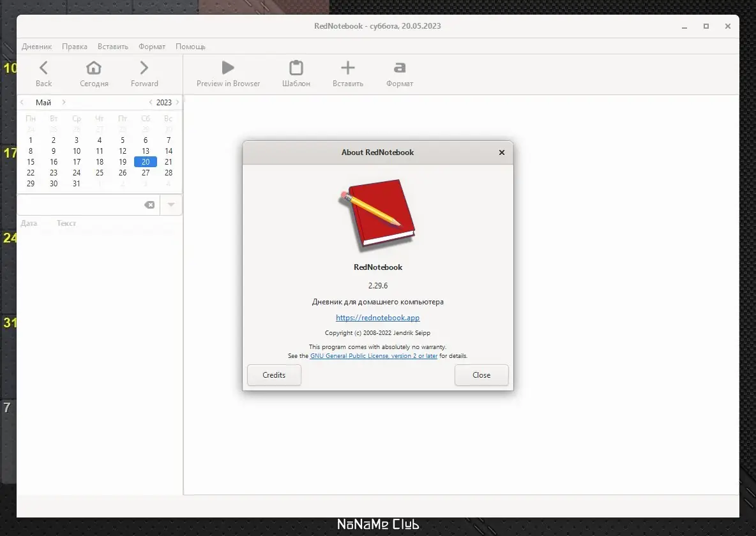The image size is (756, 536).
Task: Select May 31 in the calendar
Action: click(x=76, y=184)
